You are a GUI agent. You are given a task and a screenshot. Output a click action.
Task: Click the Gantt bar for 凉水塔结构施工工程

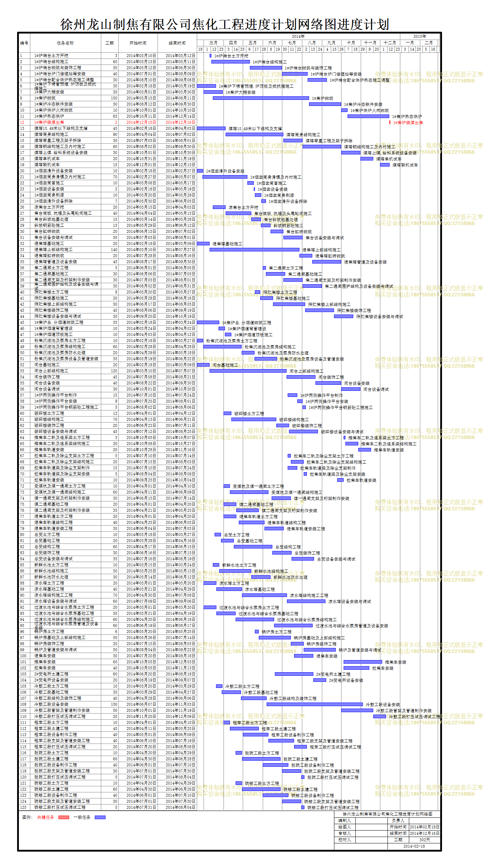264,595
